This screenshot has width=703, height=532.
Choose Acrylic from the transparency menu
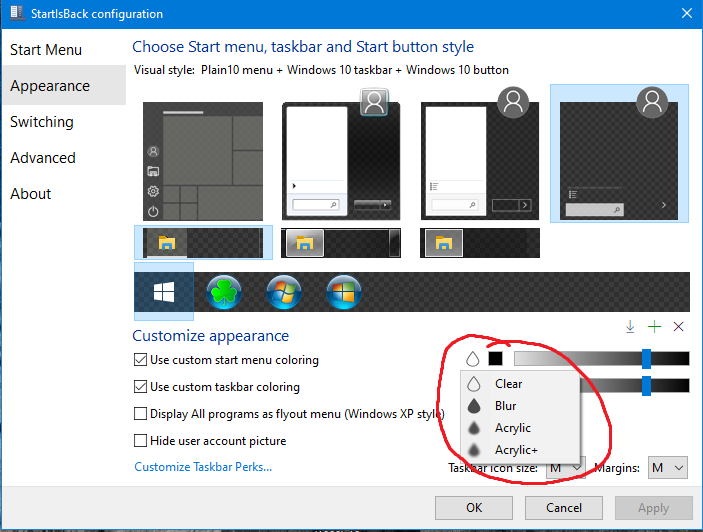tap(520, 428)
